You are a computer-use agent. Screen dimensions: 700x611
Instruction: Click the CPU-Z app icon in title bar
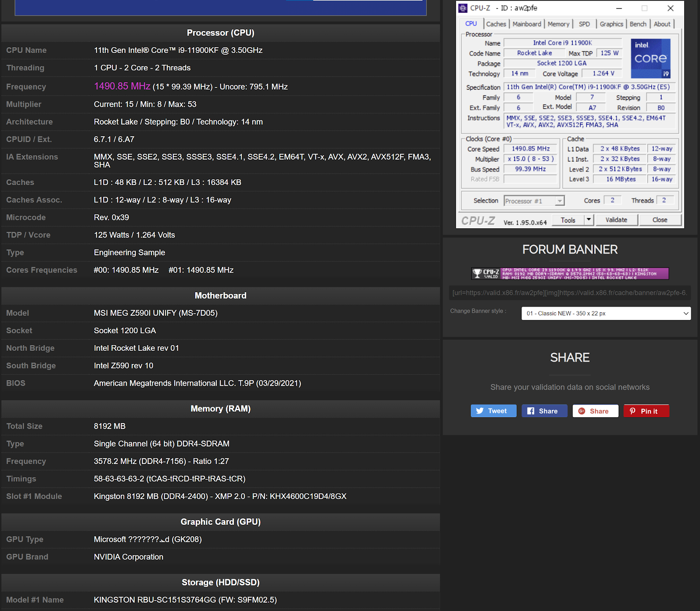click(462, 8)
